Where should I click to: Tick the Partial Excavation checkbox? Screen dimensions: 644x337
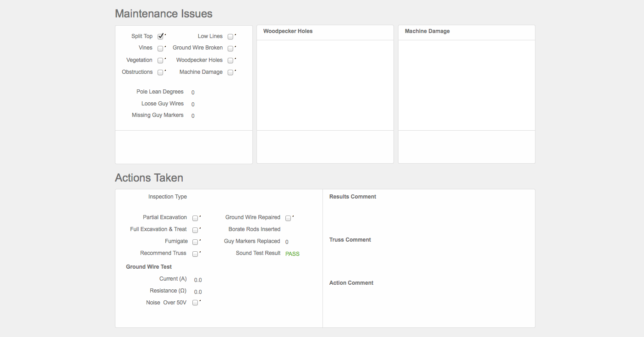[195, 218]
